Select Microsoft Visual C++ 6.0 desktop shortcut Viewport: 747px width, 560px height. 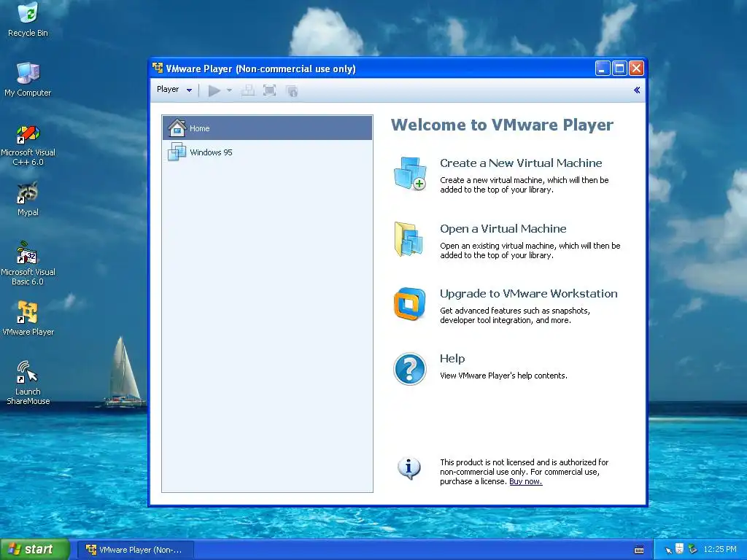coord(28,145)
